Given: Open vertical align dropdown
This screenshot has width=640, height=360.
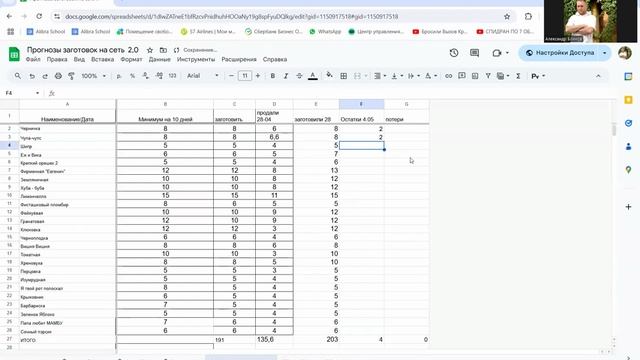Looking at the screenshot, I should coord(397,76).
